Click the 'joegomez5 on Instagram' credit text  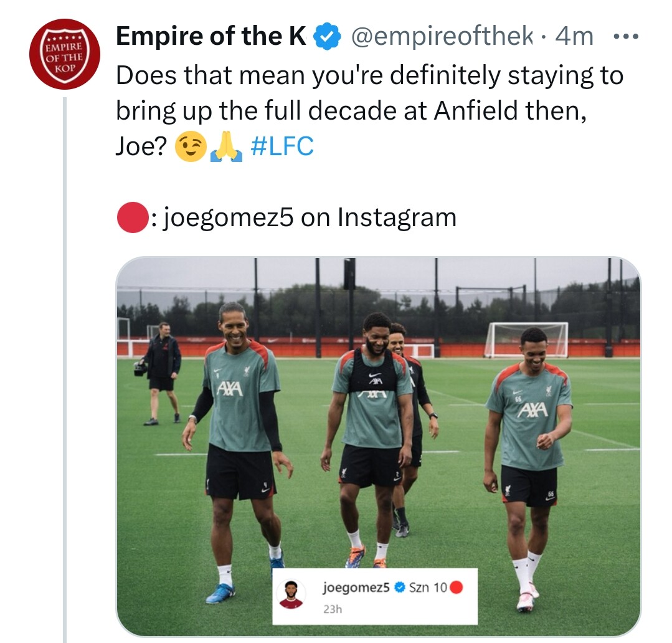tap(310, 217)
